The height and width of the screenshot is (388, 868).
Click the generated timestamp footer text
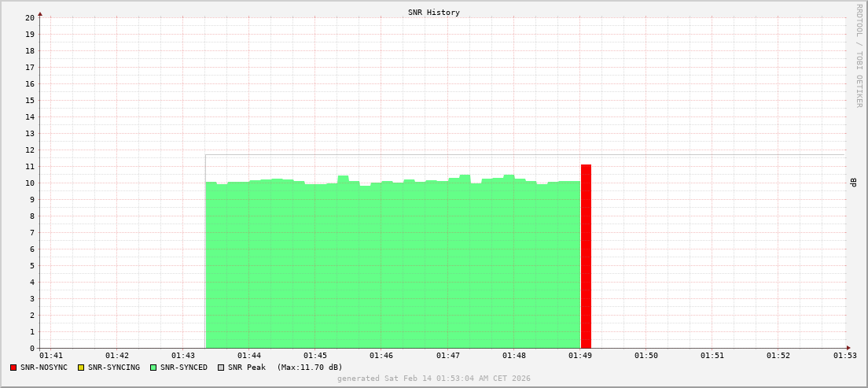tap(434, 379)
